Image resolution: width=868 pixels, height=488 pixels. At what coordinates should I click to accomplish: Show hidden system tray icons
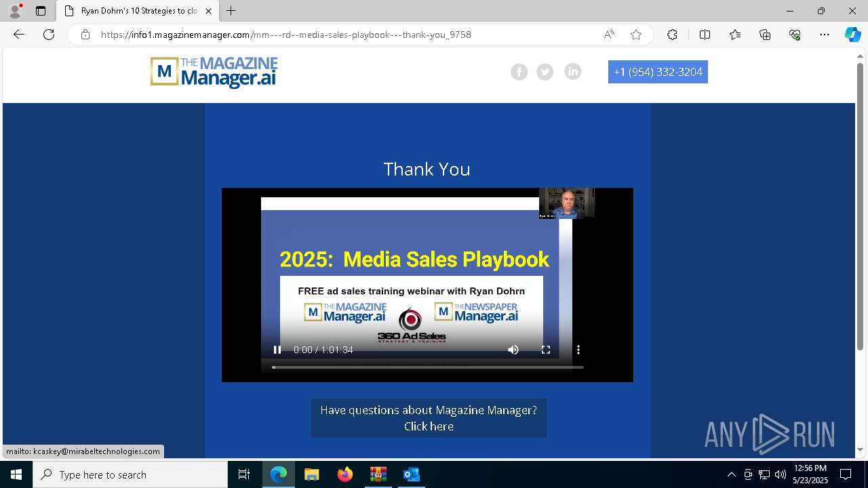(x=731, y=474)
